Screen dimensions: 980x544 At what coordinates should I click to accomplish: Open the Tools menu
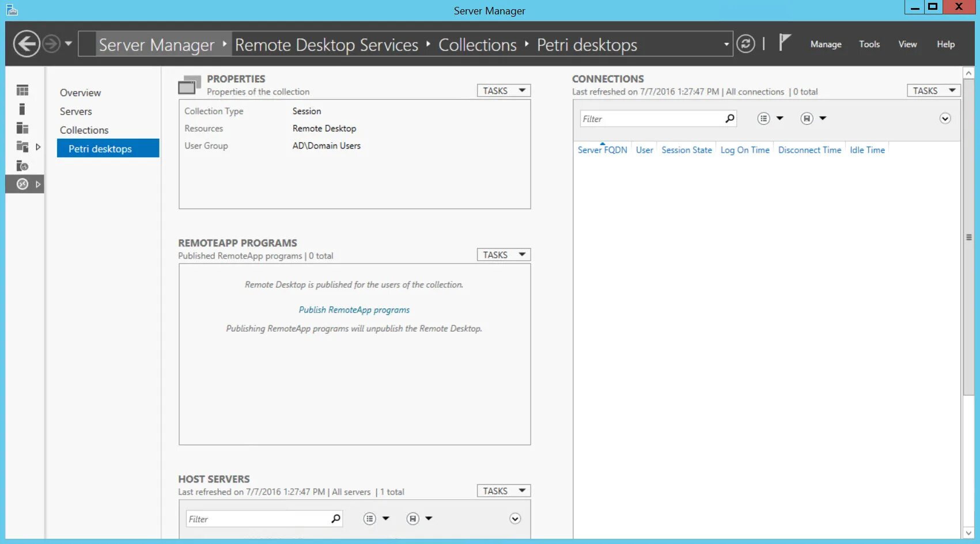869,44
